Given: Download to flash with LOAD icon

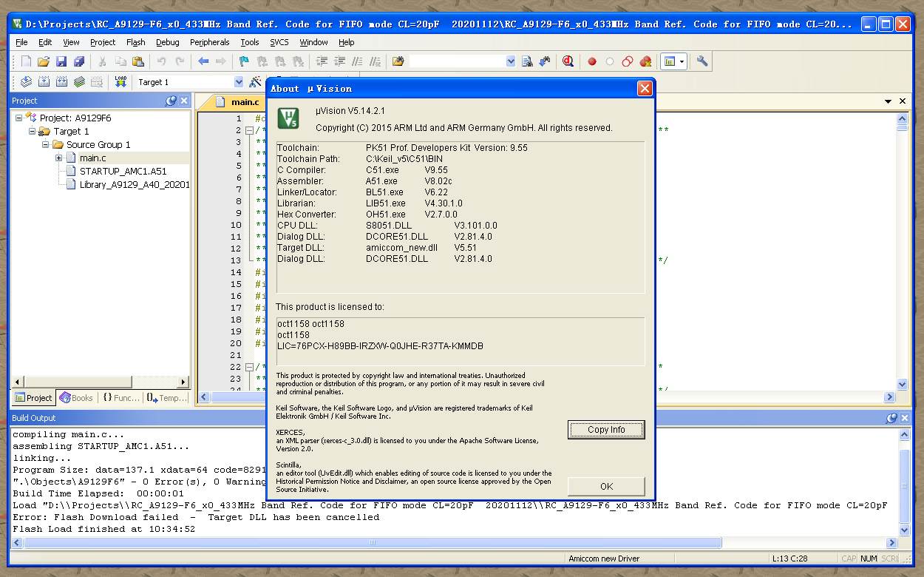Looking at the screenshot, I should (120, 82).
